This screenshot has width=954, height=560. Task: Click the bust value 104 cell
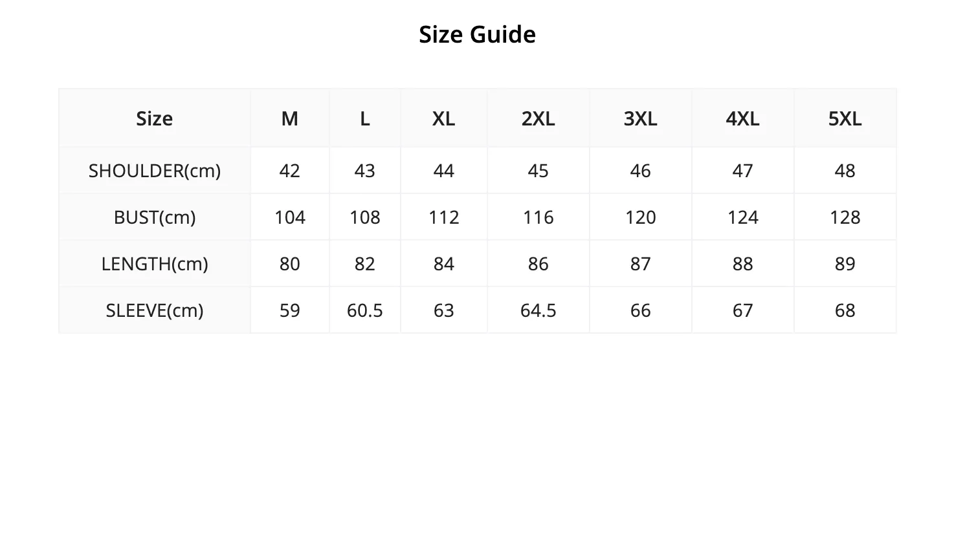tap(290, 217)
